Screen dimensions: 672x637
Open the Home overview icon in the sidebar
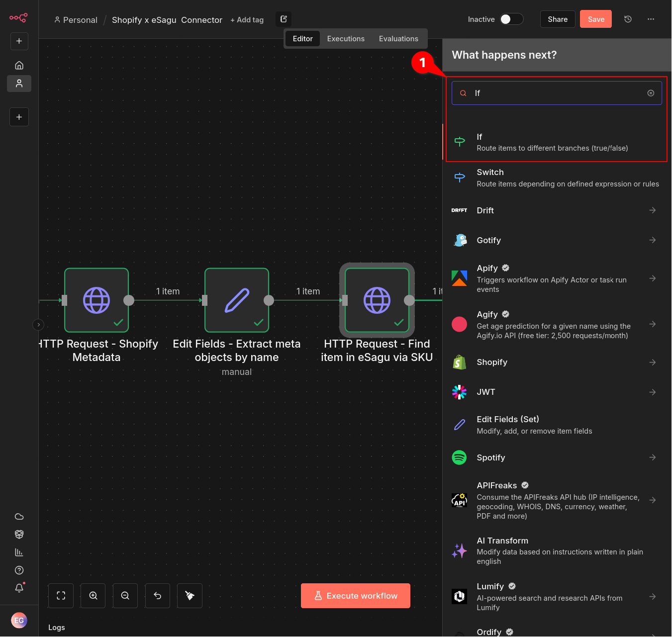pyautogui.click(x=19, y=65)
